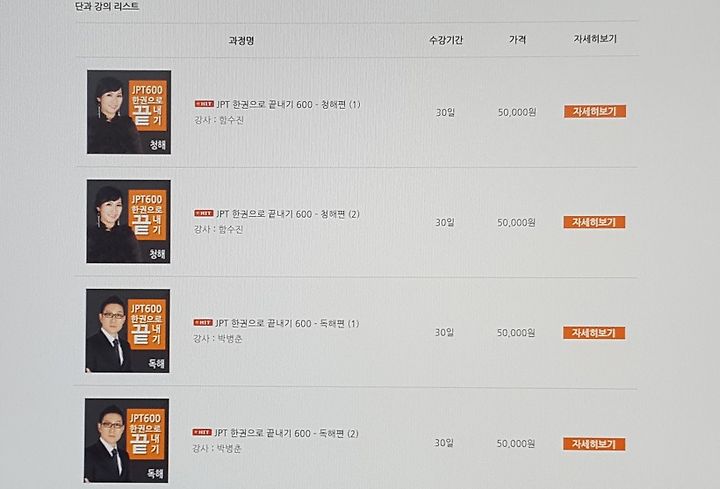The height and width of the screenshot is (489, 720).
Task: Open JPT 한권으로 끝내기 600 - 청해편 (1) link
Action: (x=289, y=104)
